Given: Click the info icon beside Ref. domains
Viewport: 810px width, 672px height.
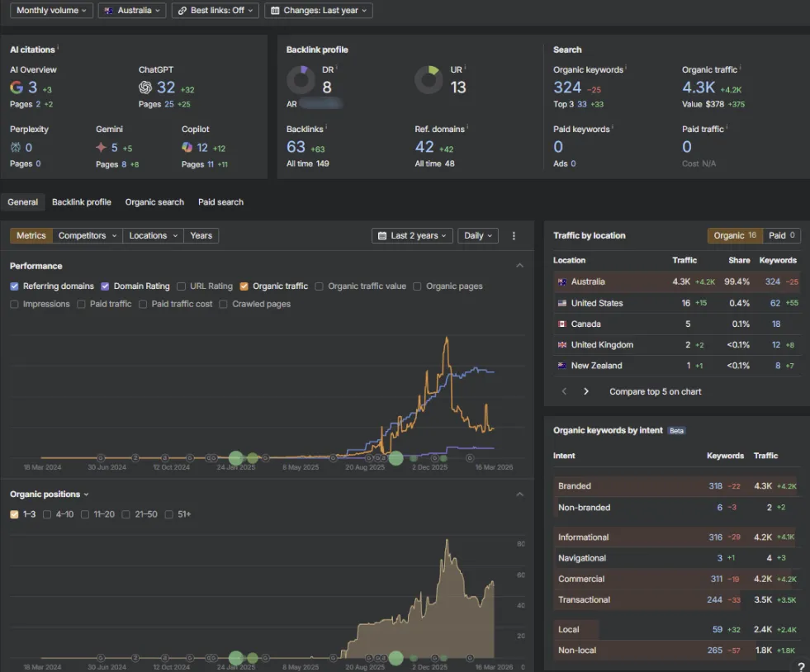Looking at the screenshot, I should (467, 126).
